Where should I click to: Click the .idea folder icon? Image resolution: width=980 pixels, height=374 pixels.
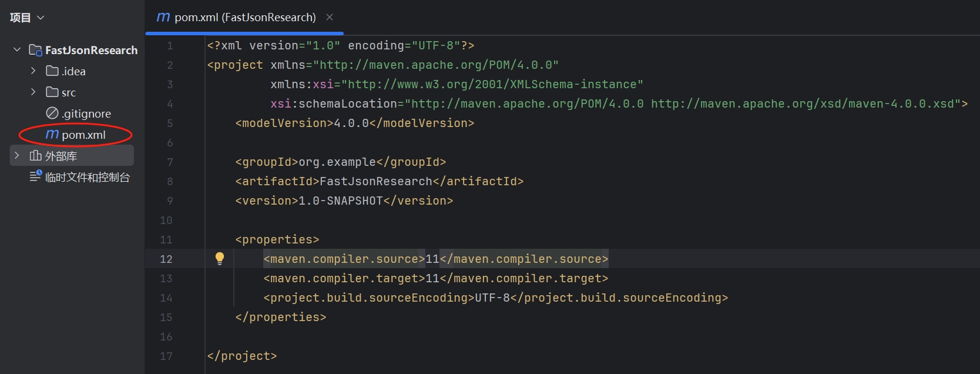(x=52, y=71)
